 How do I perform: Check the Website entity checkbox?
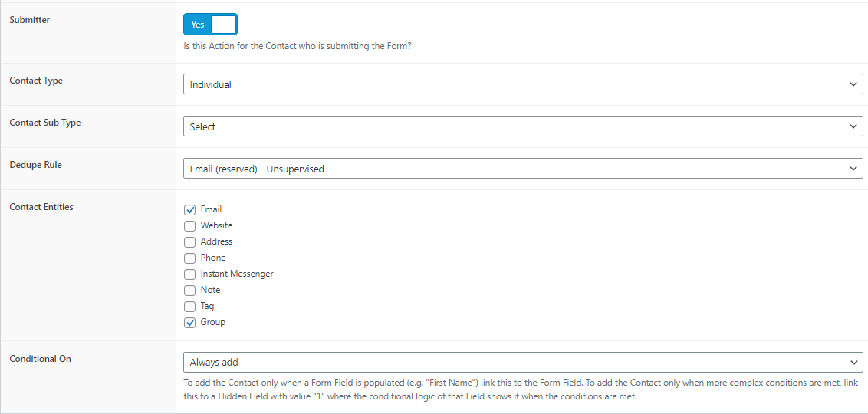click(190, 226)
